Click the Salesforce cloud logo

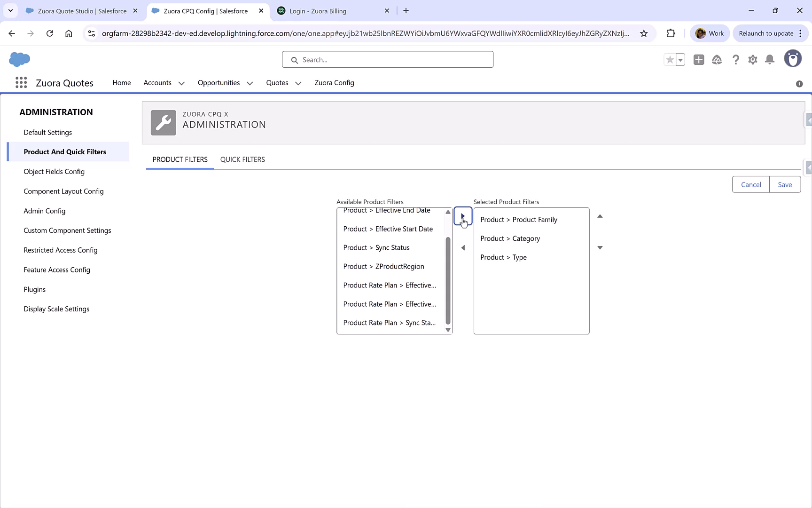click(x=19, y=59)
